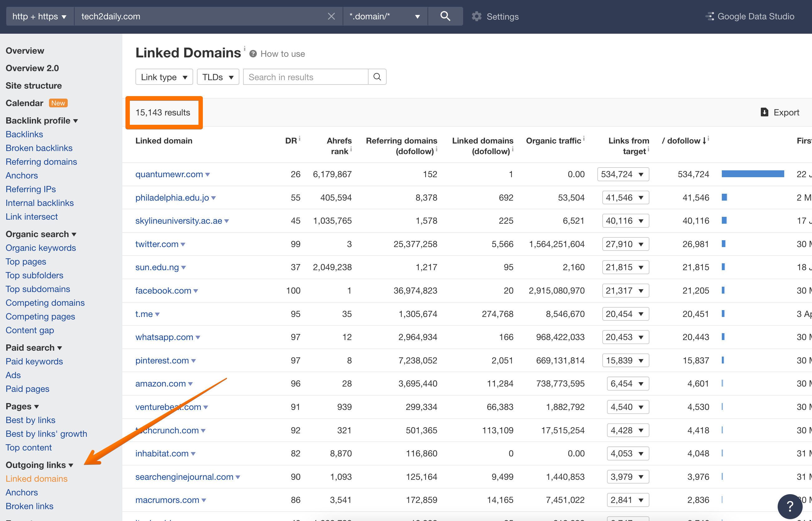Expand the twitter.com row dropdown arrow

coord(183,244)
